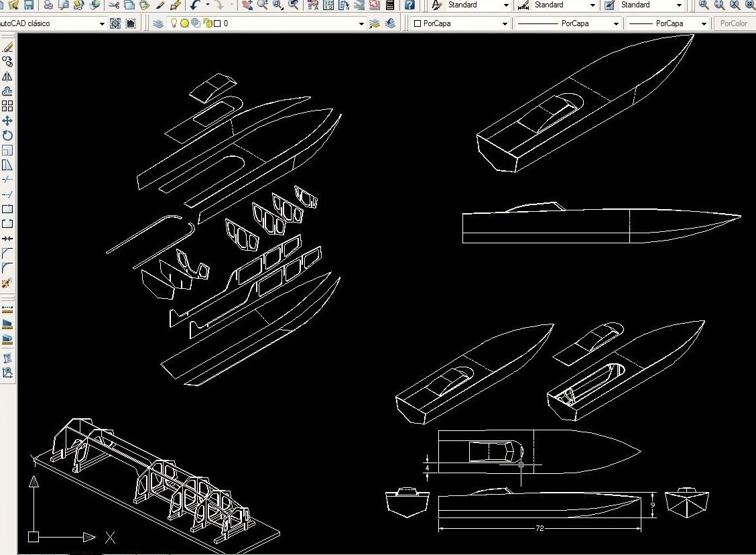
Task: Open Layer Properties Manager
Action: pos(157,23)
